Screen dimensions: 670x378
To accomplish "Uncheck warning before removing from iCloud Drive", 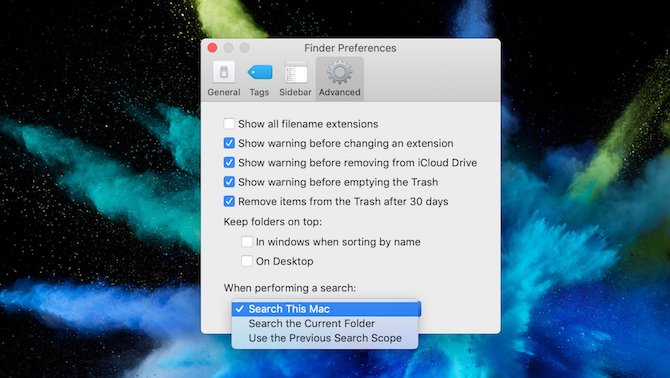I will point(229,163).
